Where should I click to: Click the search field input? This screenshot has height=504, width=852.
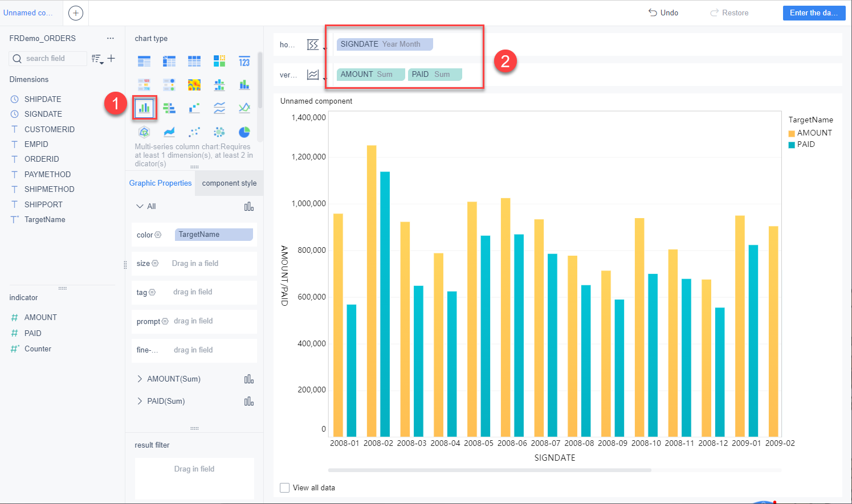pos(48,59)
